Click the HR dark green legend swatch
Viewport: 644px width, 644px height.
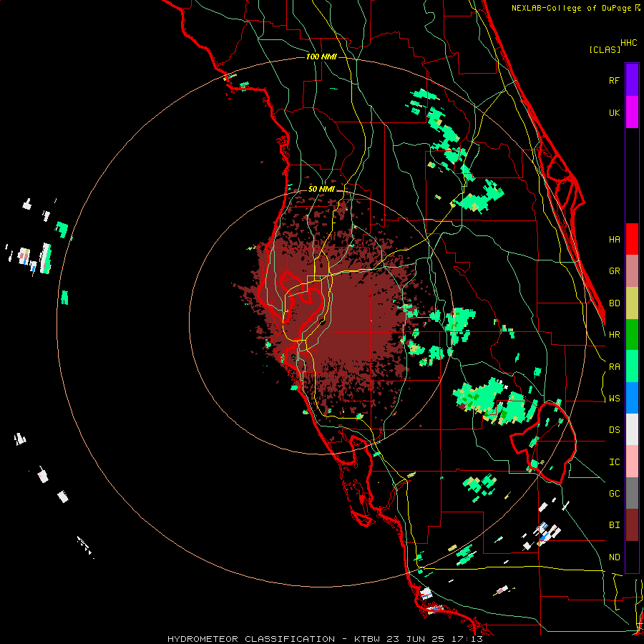click(x=632, y=335)
